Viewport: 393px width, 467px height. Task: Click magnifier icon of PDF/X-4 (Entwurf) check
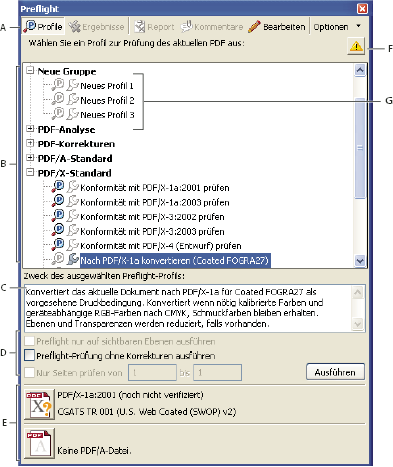[x=58, y=245]
